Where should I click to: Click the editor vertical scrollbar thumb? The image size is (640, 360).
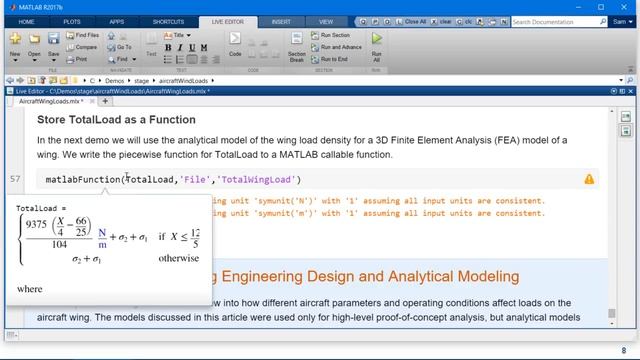[x=611, y=313]
